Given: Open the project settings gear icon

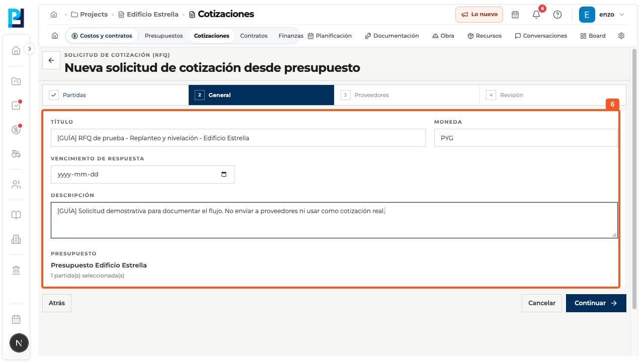Looking at the screenshot, I should 621,36.
